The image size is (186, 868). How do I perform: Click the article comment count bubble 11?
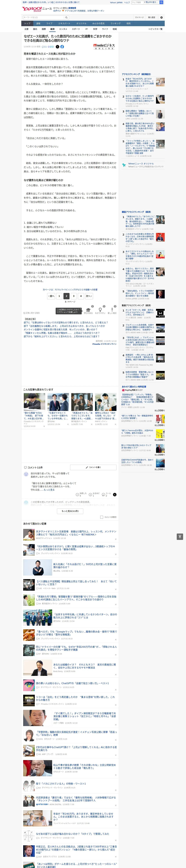[x=44, y=47]
